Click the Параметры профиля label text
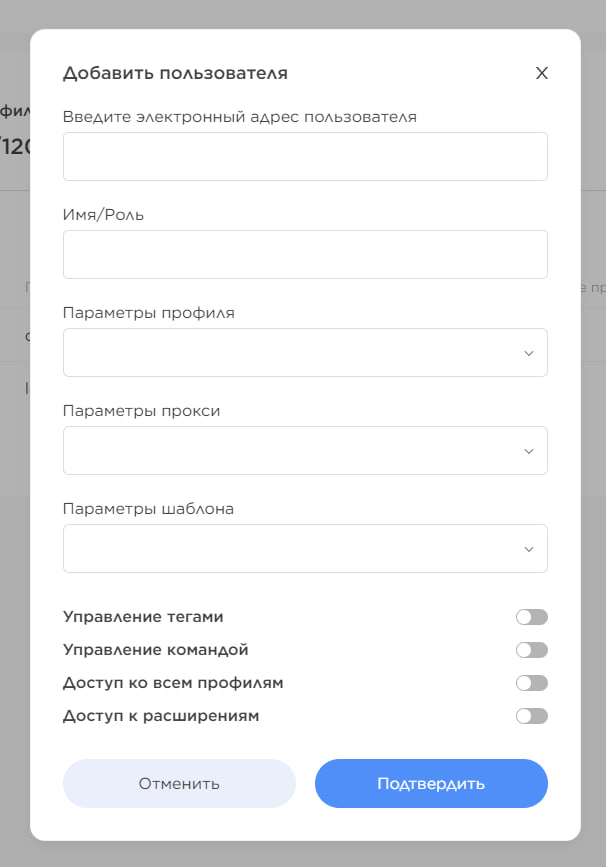This screenshot has width=606, height=867. pos(148,312)
